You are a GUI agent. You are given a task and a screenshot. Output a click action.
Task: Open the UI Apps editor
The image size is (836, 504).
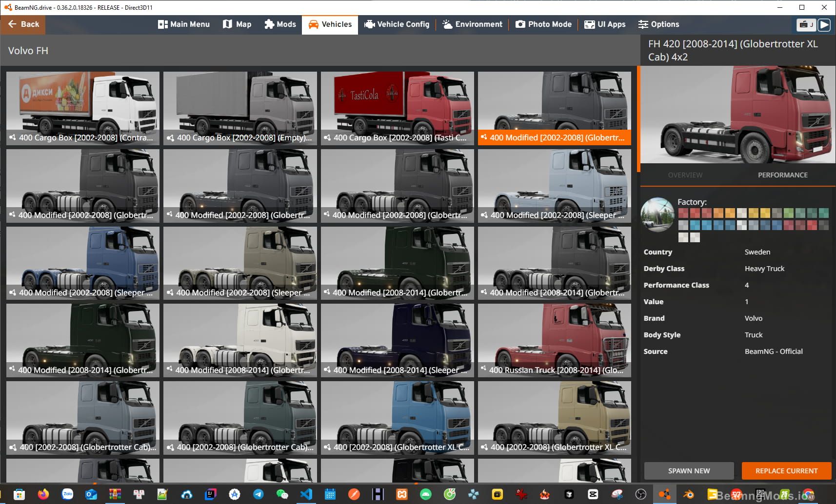click(605, 24)
